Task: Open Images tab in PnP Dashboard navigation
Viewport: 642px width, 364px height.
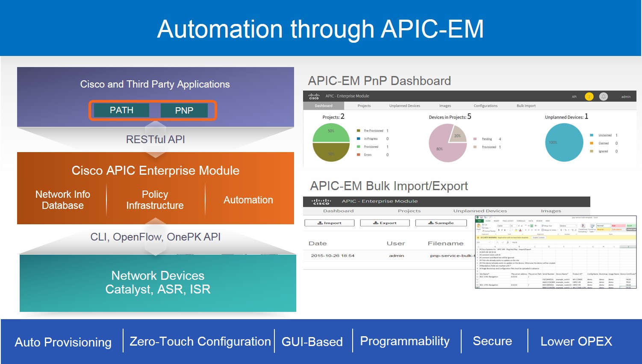Action: 445,106
